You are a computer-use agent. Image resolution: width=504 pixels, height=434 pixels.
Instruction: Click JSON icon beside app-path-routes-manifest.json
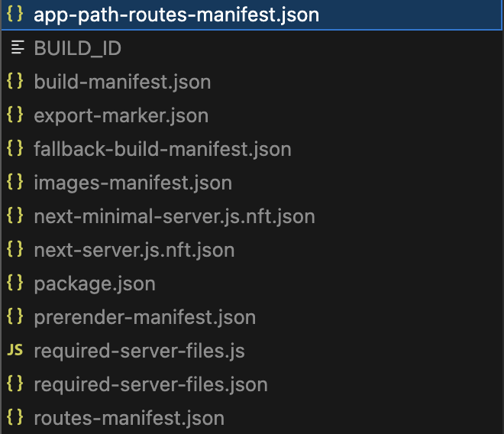pyautogui.click(x=15, y=15)
